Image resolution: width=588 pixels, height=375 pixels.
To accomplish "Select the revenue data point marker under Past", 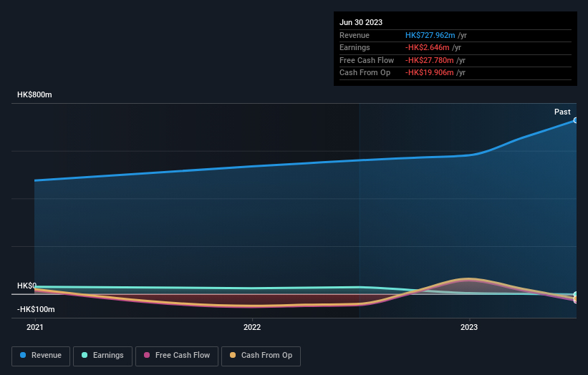I will [575, 121].
